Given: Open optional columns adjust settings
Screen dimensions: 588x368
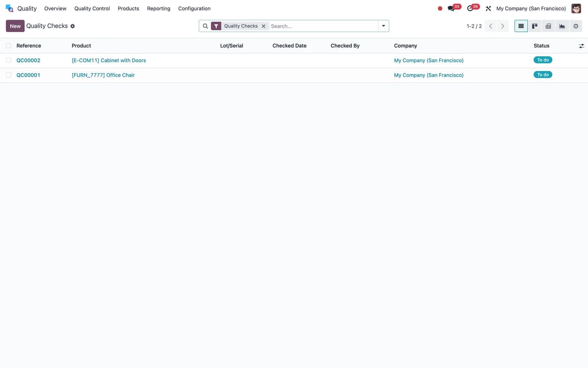Looking at the screenshot, I should click(581, 46).
